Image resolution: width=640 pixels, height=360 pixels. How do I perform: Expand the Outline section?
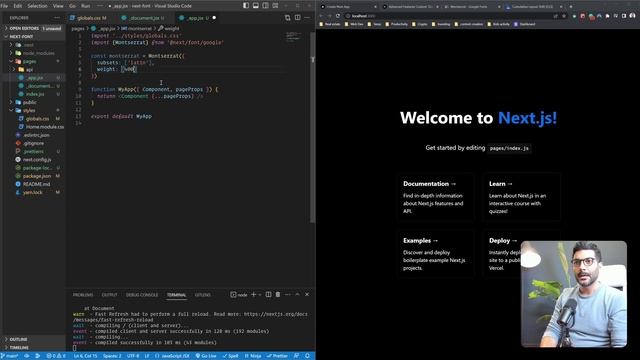(x=33, y=339)
